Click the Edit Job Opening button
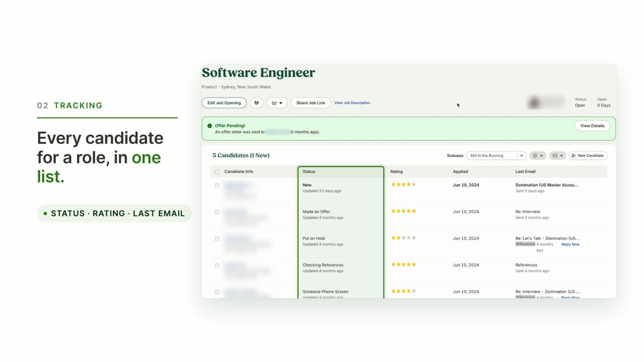Viewport: 644px width, 362px height. tap(224, 103)
